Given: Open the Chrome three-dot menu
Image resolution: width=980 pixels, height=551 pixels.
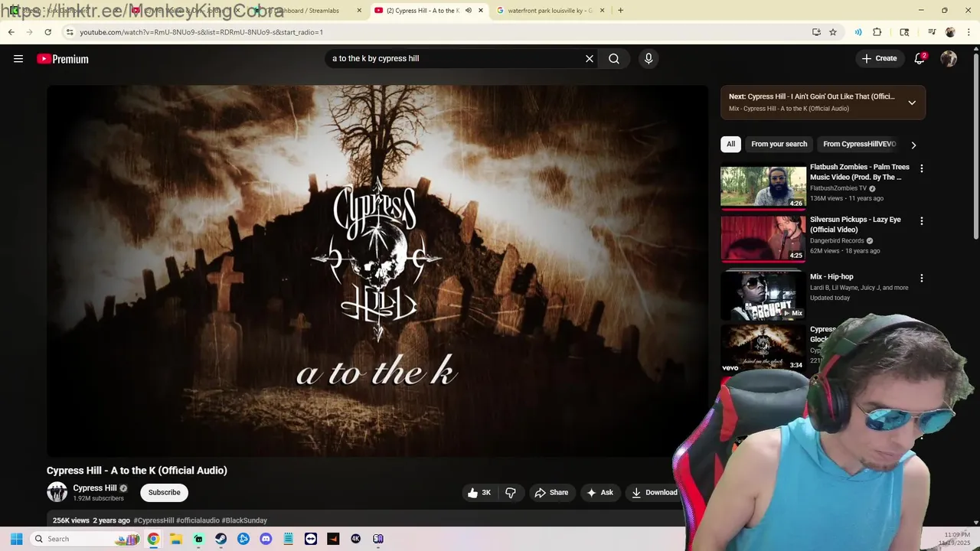Looking at the screenshot, I should click(967, 32).
